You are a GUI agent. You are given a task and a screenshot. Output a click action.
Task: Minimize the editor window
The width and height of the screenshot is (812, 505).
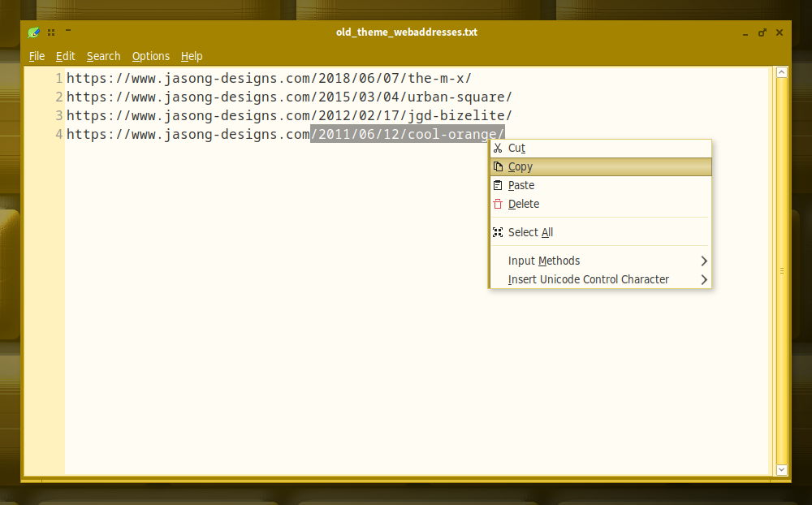coord(745,33)
